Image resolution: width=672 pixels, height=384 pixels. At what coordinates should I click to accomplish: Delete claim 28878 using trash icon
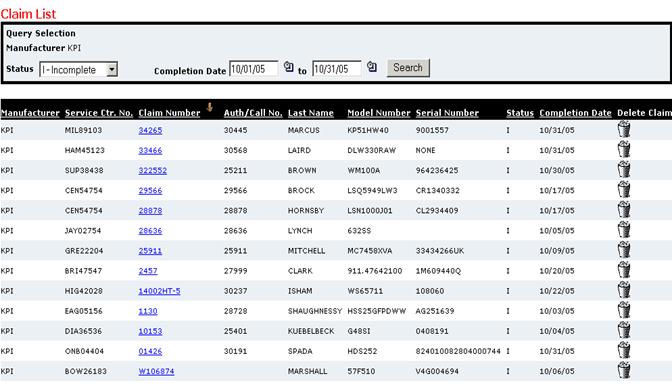click(624, 210)
